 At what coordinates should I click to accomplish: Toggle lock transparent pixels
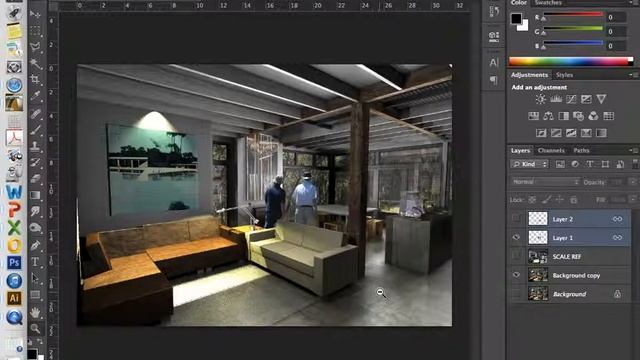(x=532, y=200)
